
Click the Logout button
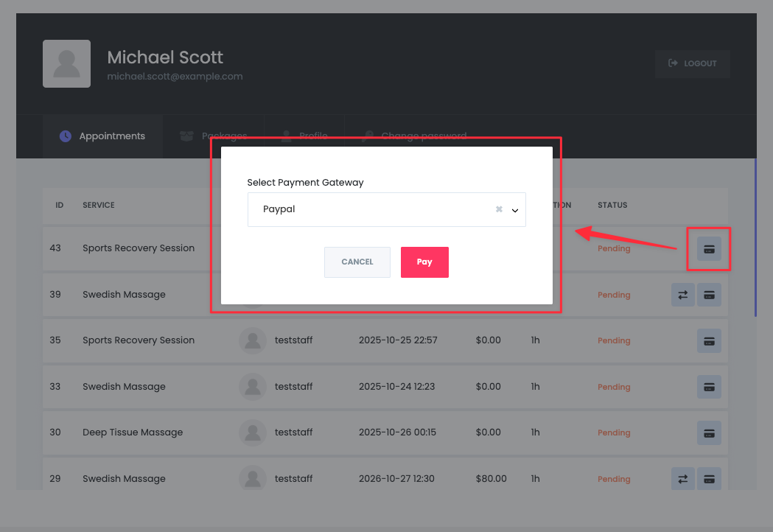tap(692, 63)
